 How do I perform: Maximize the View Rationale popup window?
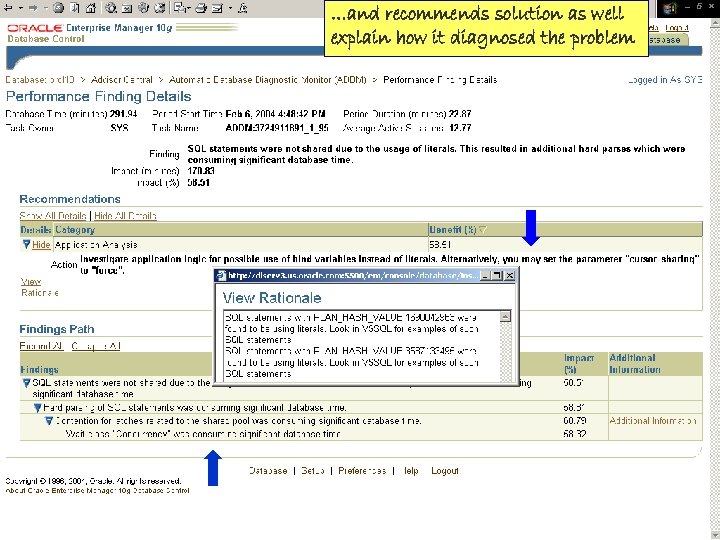tap(497, 276)
